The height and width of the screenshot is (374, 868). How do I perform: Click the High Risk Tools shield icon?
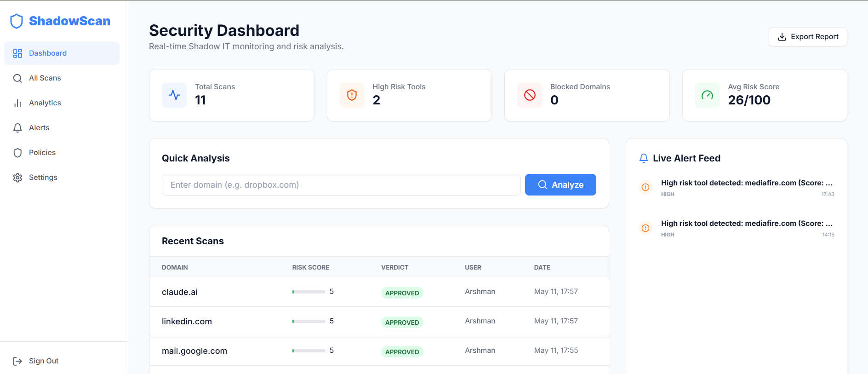[x=352, y=95]
